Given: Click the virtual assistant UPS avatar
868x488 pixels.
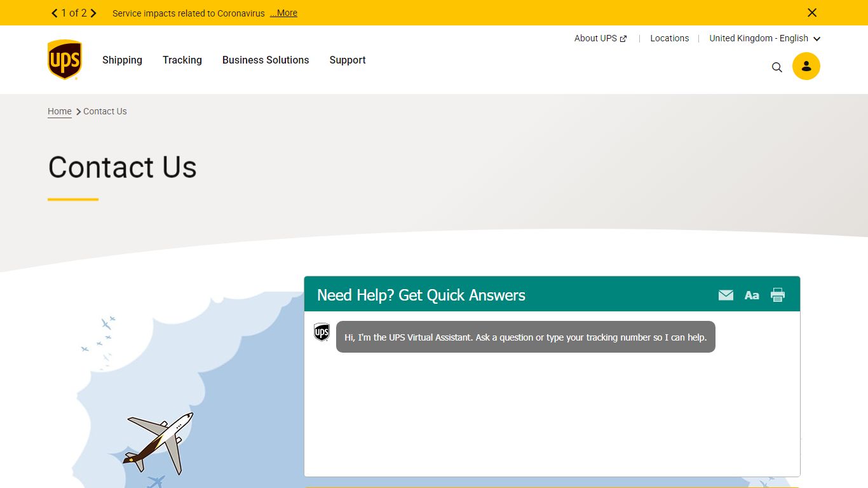Looking at the screenshot, I should click(322, 332).
